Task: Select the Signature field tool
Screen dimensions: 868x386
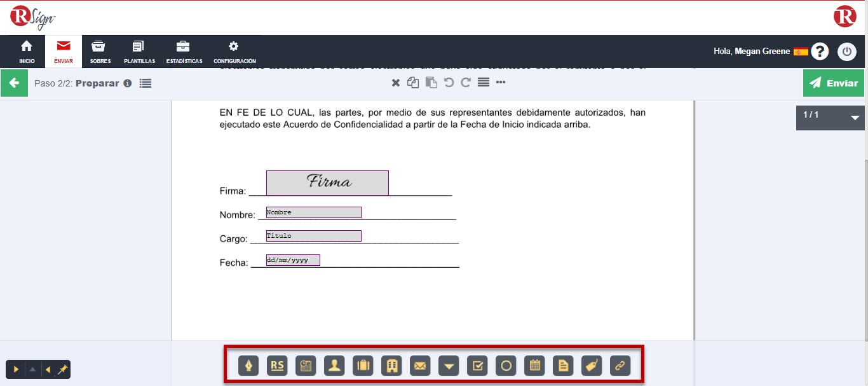Action: [x=248, y=366]
